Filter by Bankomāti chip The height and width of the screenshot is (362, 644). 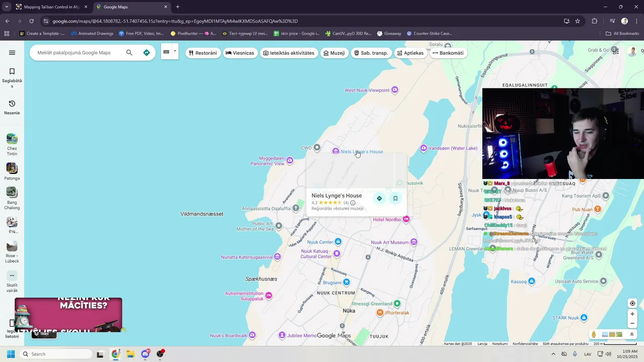tap(448, 53)
